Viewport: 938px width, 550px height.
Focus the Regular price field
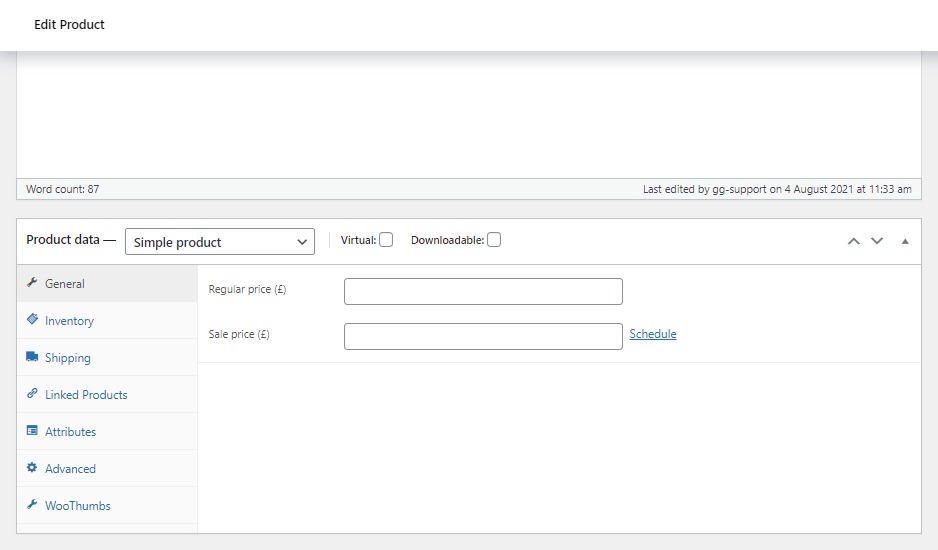(483, 291)
